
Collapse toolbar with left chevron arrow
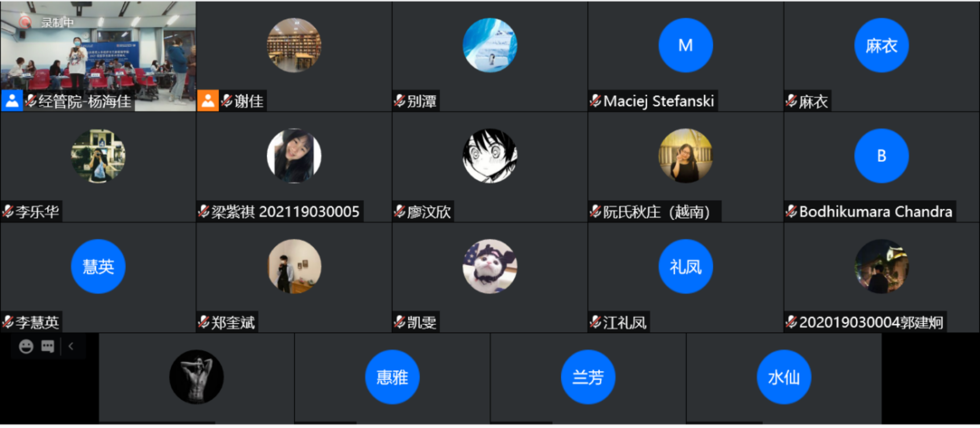coord(71,346)
